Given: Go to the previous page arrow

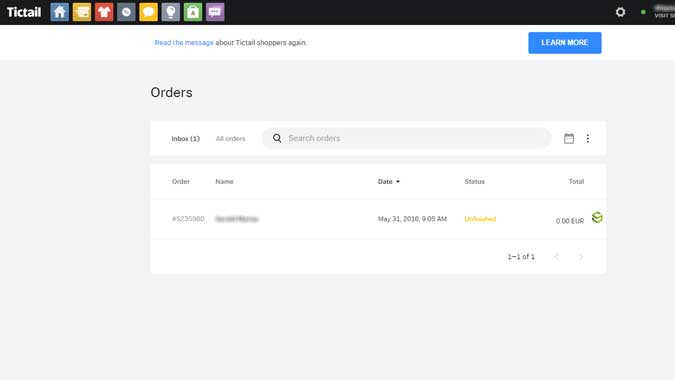Looking at the screenshot, I should [x=556, y=257].
